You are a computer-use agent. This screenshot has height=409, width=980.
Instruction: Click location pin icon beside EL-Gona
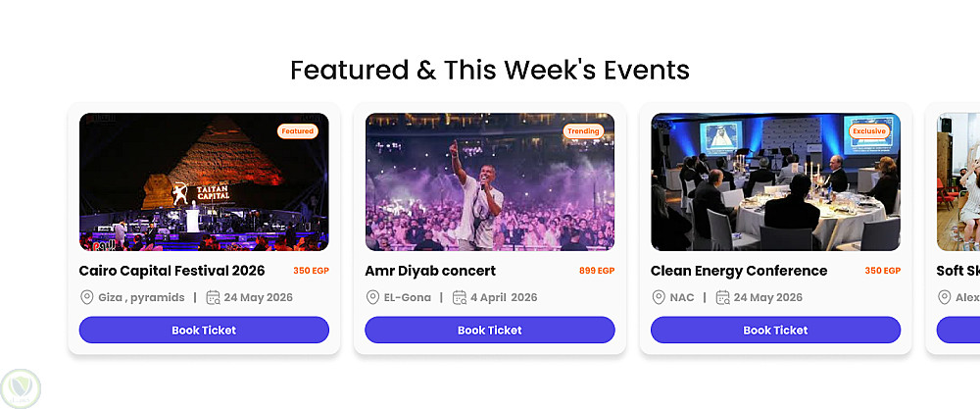372,297
